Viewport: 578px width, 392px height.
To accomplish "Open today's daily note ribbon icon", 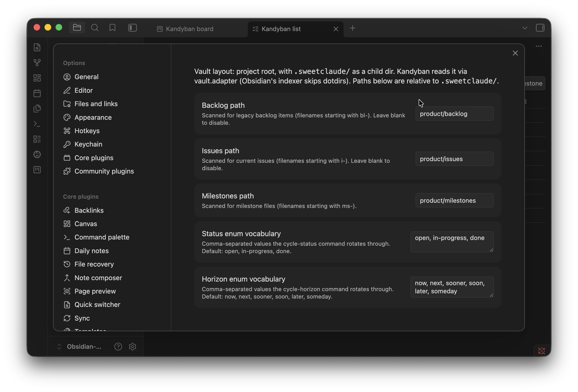I will tap(37, 93).
